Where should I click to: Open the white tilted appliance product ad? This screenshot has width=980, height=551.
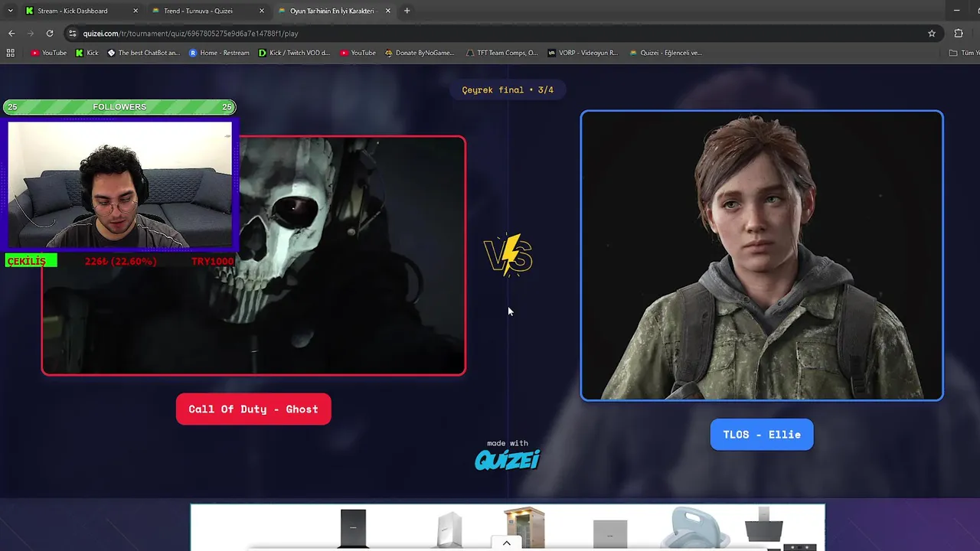[449, 529]
